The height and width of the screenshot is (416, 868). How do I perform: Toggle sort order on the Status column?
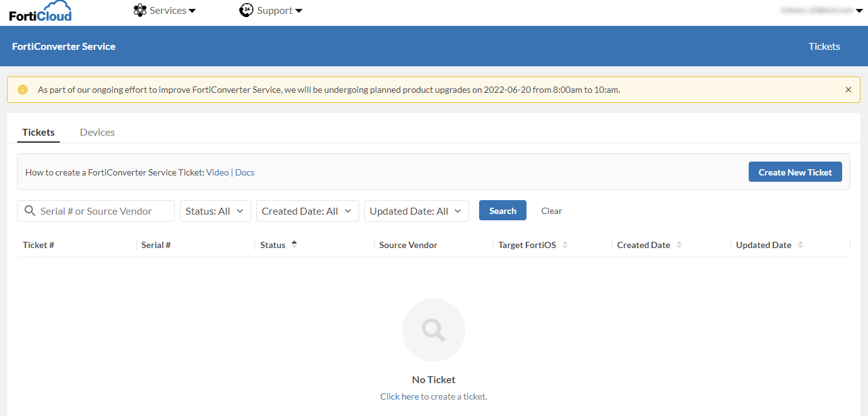294,244
